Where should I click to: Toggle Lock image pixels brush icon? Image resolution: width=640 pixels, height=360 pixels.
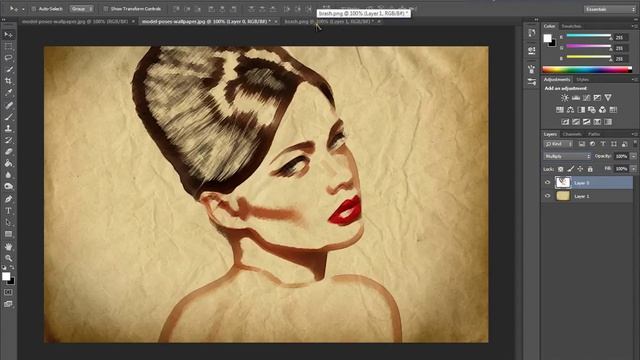point(571,169)
